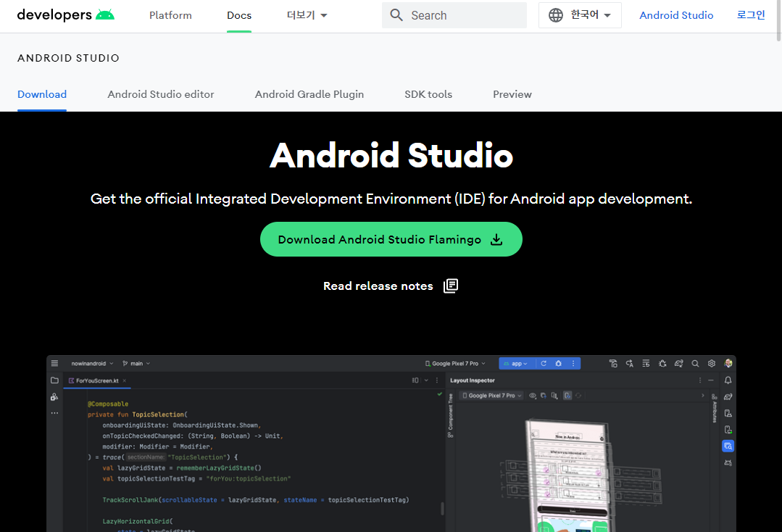Click the highlighted Layout Inspector icon on right strip

728,446
